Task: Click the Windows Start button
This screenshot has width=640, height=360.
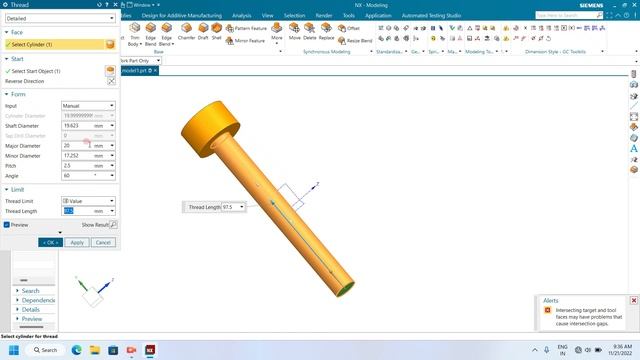Action: point(14,350)
